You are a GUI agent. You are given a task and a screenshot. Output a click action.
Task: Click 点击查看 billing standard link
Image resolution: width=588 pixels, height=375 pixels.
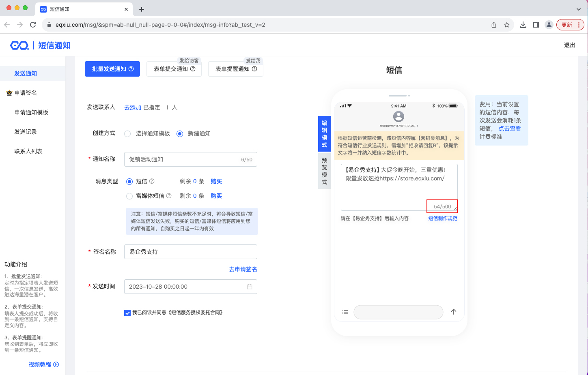(510, 129)
